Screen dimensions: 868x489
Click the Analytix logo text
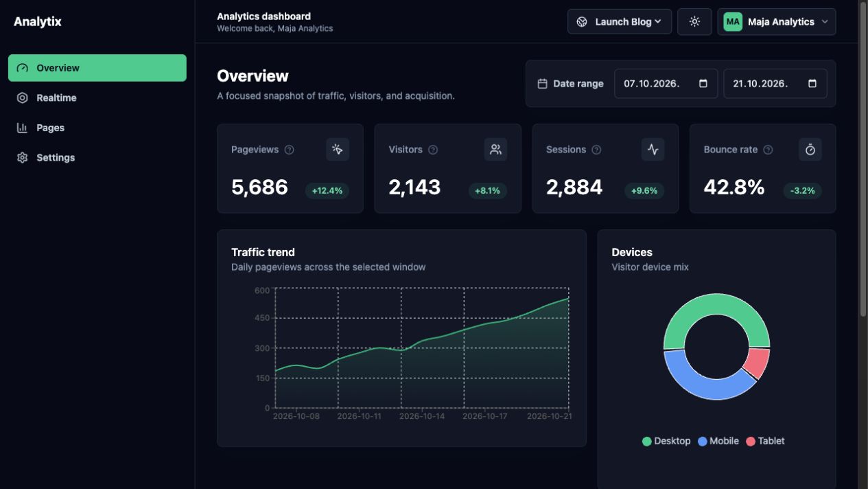pos(38,21)
